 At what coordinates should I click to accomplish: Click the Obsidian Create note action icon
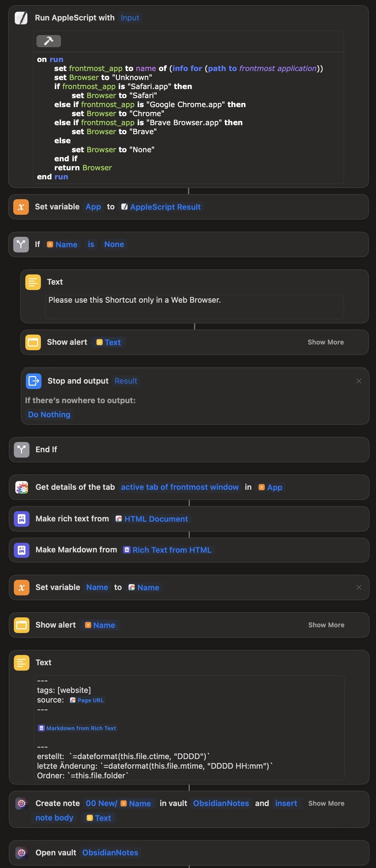(22, 804)
